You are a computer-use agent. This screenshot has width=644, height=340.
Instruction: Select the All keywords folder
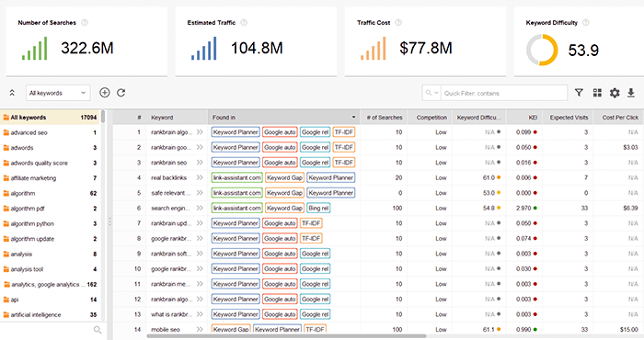coord(50,118)
